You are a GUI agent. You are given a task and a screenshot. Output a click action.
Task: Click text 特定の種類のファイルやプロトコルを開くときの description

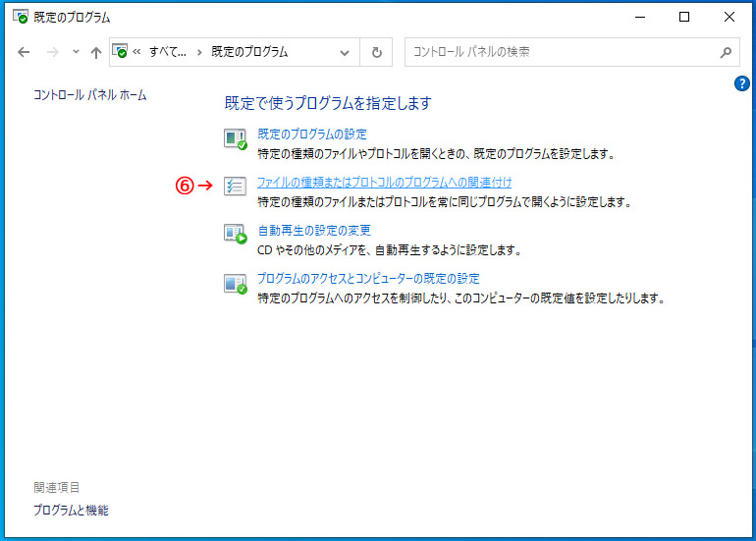437,154
